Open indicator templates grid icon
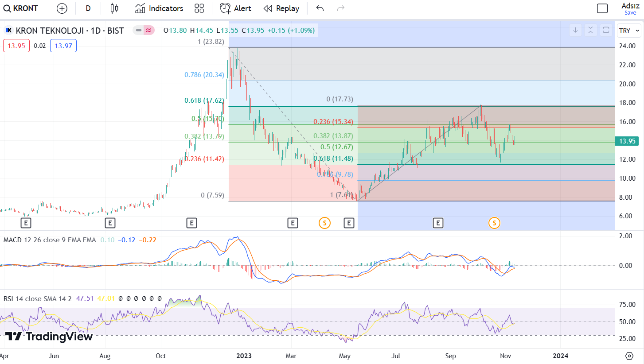The width and height of the screenshot is (644, 364). [199, 8]
